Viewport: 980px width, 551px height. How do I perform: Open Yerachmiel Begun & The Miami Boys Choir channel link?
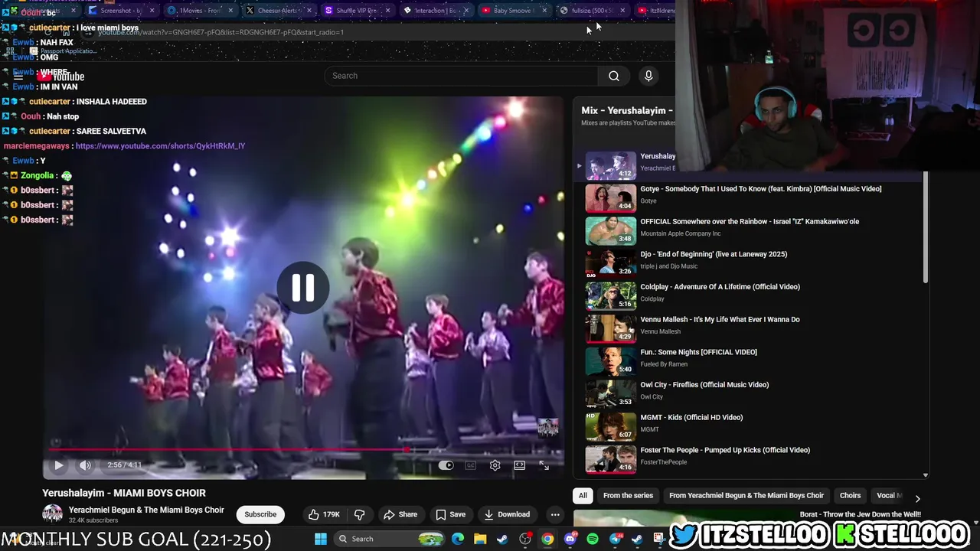[146, 510]
